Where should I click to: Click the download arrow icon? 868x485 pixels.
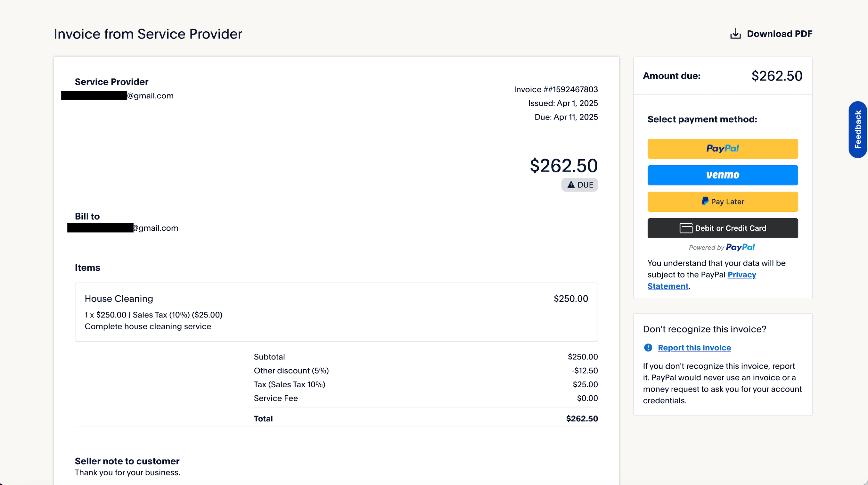[x=735, y=34]
